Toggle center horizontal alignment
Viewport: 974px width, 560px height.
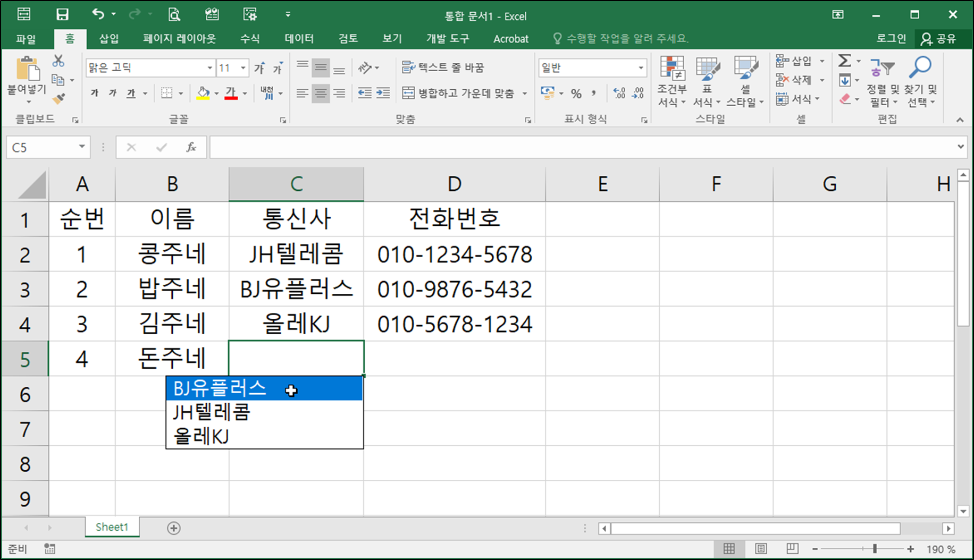coord(321,94)
